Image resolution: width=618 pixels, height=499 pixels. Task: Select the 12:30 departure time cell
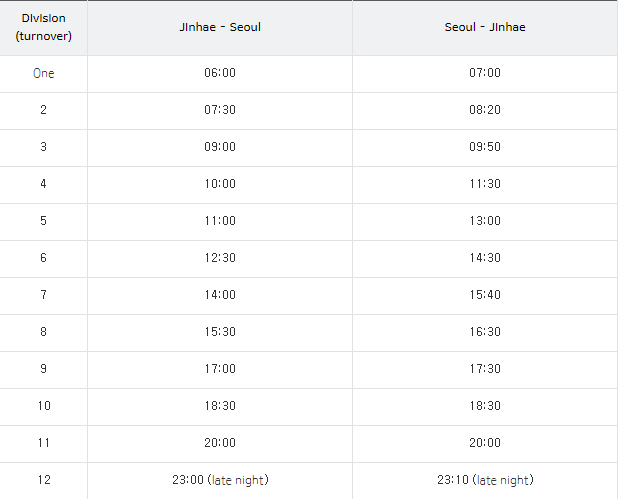(220, 258)
